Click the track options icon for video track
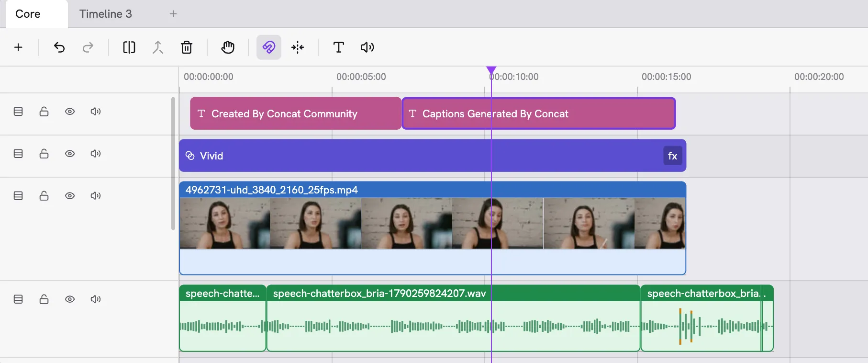Viewport: 868px width, 363px height. (x=18, y=196)
